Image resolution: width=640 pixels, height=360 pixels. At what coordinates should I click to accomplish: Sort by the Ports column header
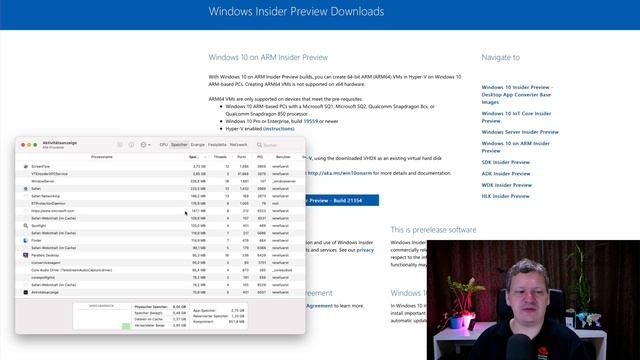tap(242, 157)
